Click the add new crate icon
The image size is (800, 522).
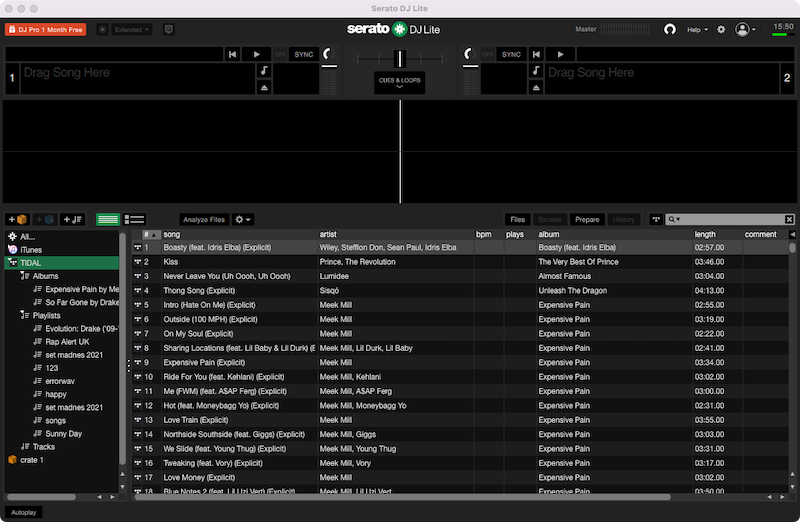(17, 219)
